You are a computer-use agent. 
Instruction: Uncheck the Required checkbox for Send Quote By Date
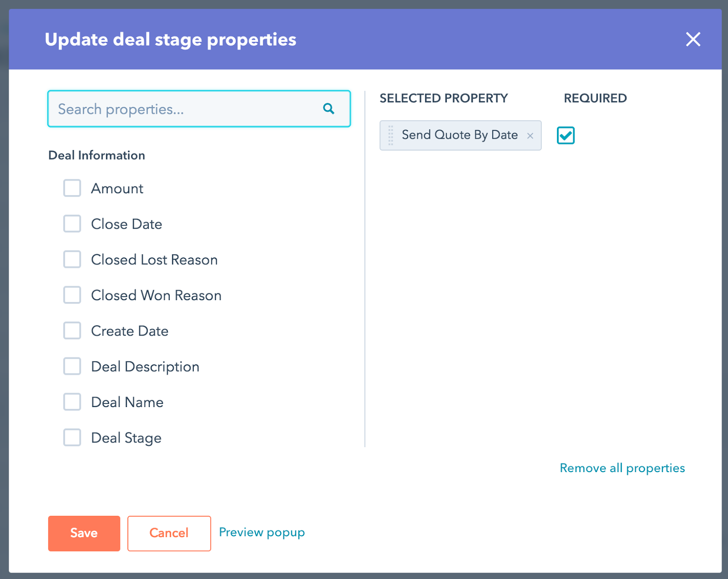pyautogui.click(x=566, y=135)
